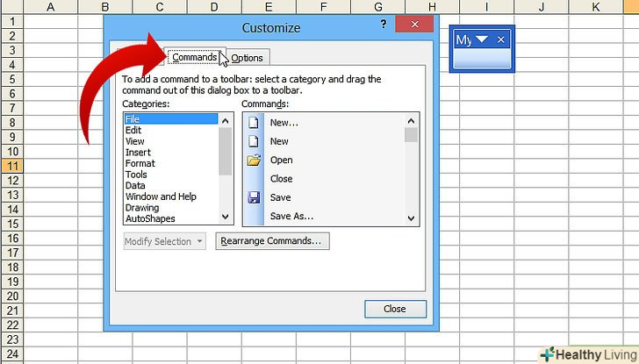Select column K header
The width and height of the screenshot is (639, 364).
click(596, 6)
